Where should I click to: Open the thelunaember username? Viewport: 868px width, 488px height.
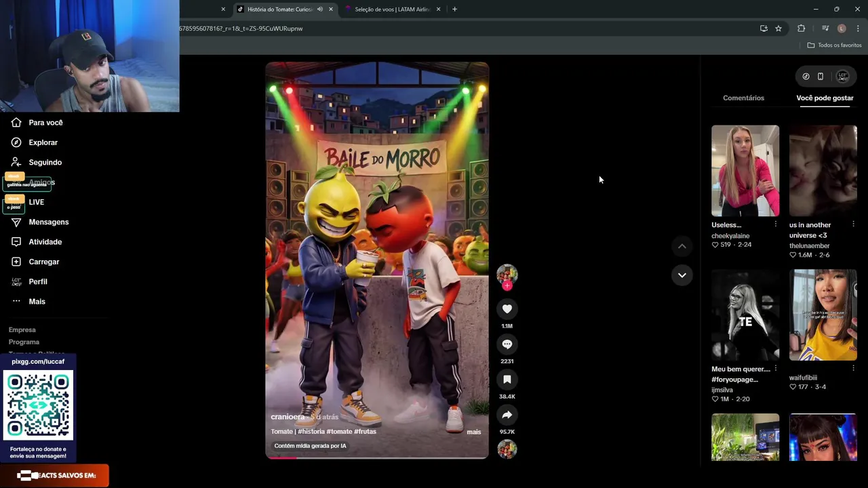pos(810,246)
